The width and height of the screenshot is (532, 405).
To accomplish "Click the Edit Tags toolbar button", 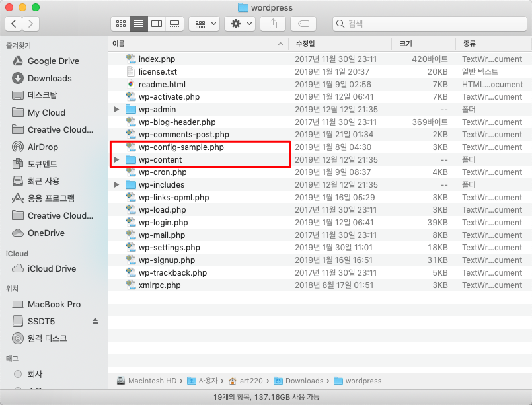I will point(303,24).
